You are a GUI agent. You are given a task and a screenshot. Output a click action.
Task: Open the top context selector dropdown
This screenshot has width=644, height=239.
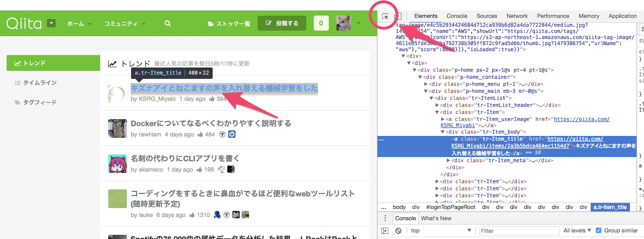click(x=441, y=231)
